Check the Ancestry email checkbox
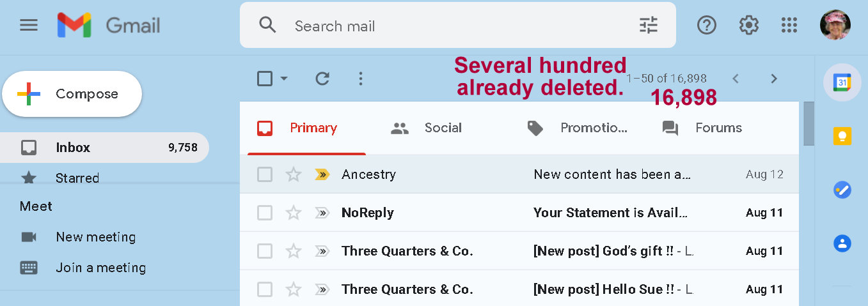The height and width of the screenshot is (306, 868). [265, 174]
